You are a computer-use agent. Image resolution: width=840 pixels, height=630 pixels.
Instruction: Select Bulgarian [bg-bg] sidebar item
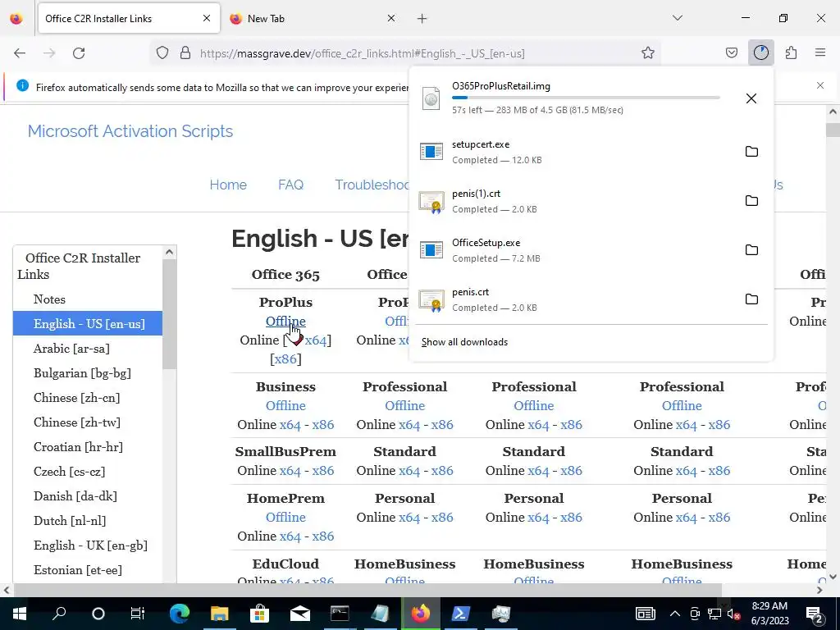click(82, 373)
